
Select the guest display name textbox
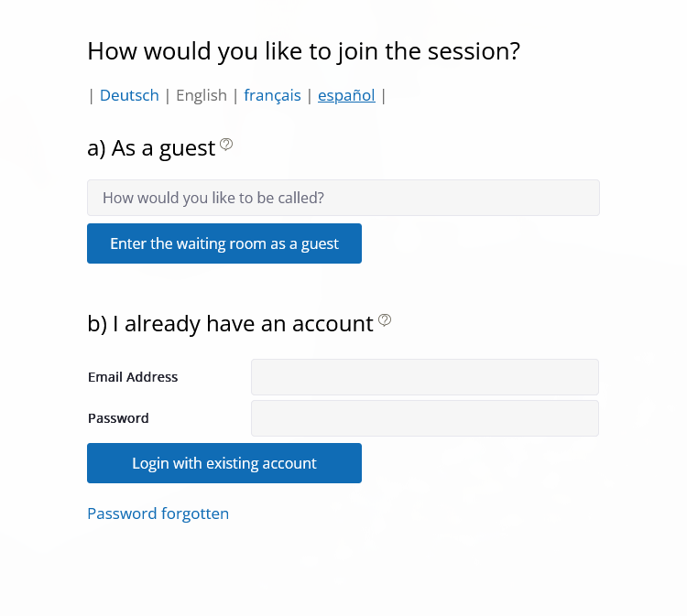[x=343, y=198]
